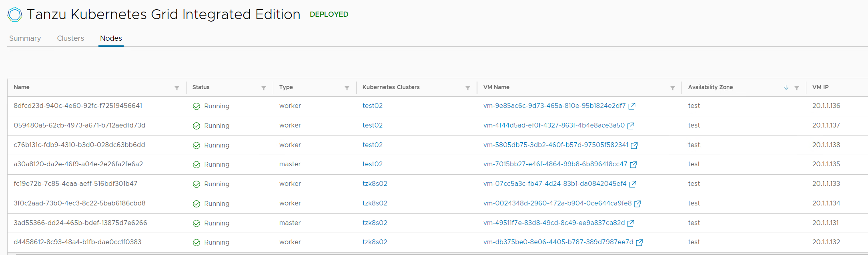Click VM IP value 20.1.1.136
The width and height of the screenshot is (868, 255).
coord(826,106)
